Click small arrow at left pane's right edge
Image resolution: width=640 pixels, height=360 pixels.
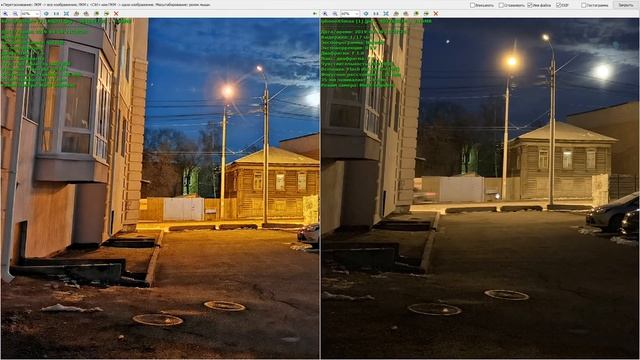[314, 13]
